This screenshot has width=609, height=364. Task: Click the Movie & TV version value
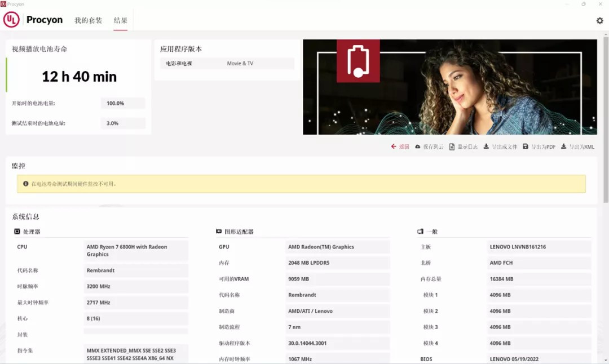pyautogui.click(x=240, y=63)
